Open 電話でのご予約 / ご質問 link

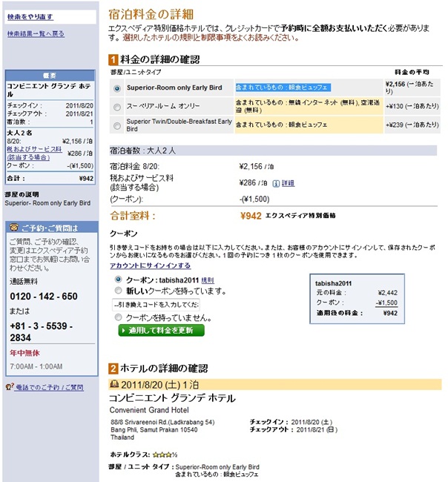pyautogui.click(x=49, y=387)
